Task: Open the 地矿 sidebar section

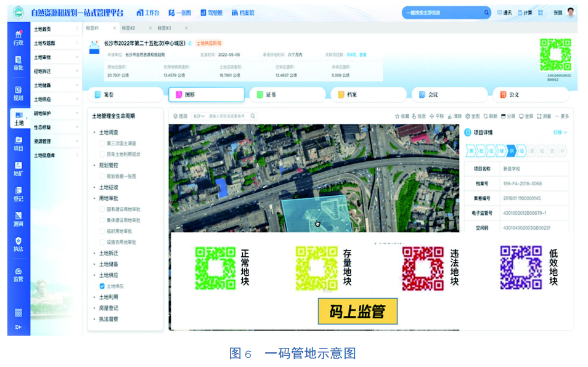Action: pos(18,169)
